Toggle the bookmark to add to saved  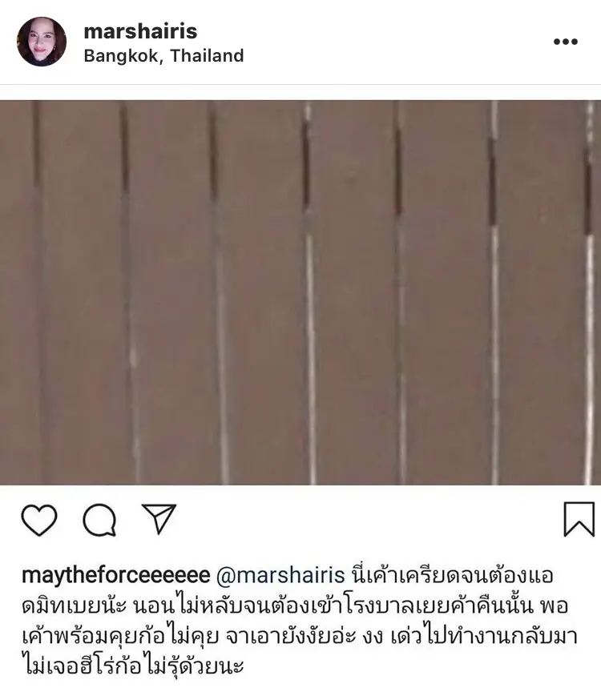click(x=579, y=519)
